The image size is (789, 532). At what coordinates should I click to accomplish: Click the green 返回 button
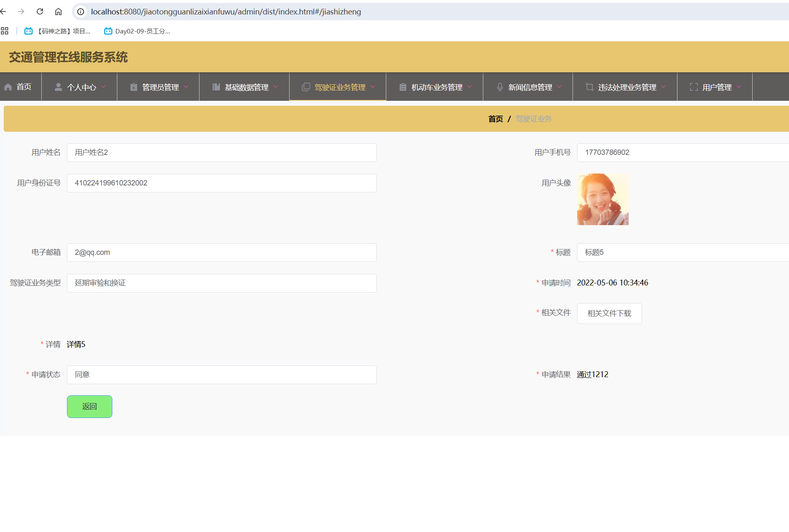(x=89, y=406)
